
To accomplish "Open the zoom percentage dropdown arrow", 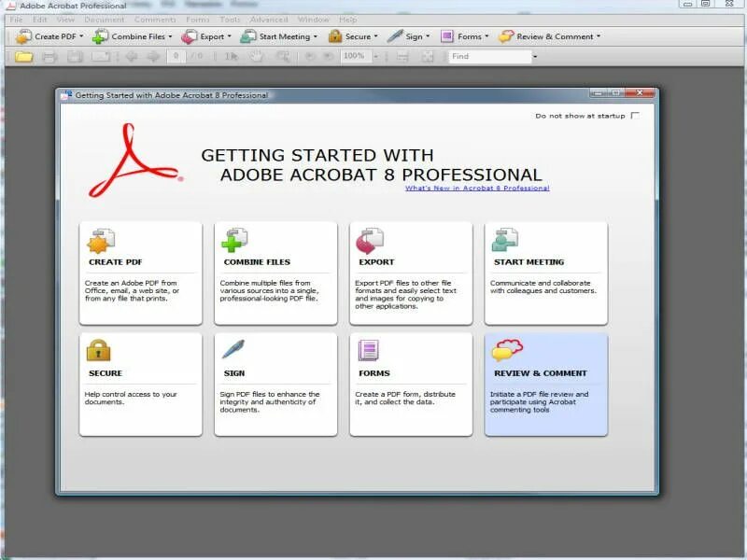I will click(376, 57).
